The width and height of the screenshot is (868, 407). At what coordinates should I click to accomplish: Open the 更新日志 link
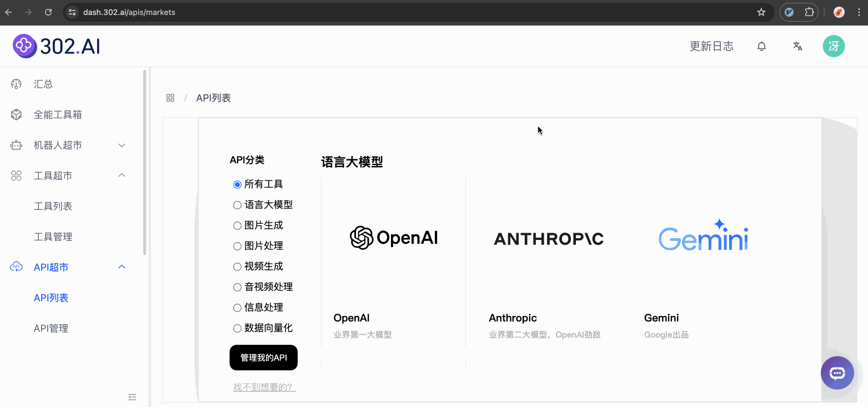[711, 46]
